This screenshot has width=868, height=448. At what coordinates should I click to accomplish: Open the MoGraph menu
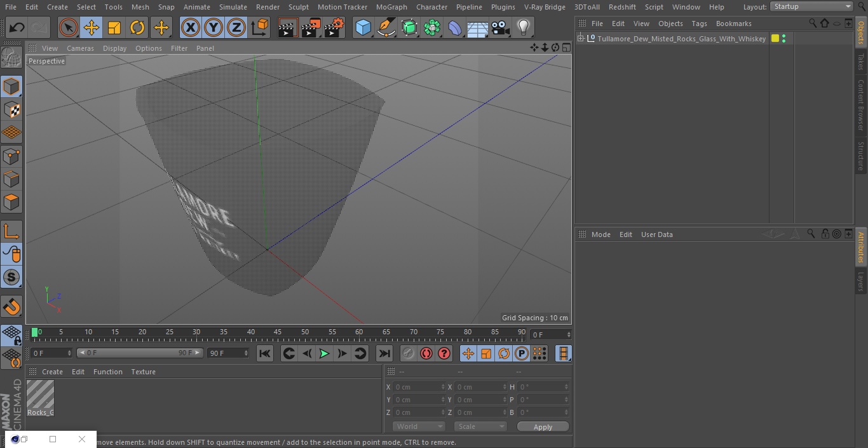coord(391,6)
